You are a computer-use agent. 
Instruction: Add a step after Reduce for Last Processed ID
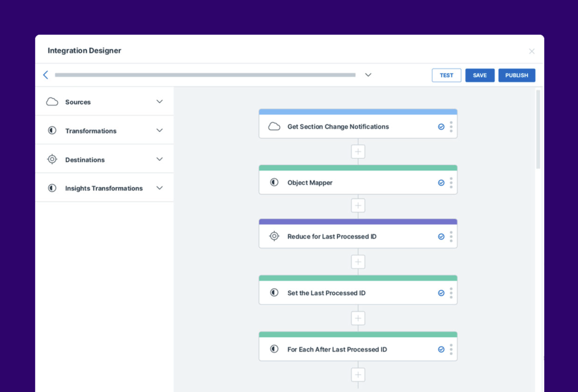point(358,262)
